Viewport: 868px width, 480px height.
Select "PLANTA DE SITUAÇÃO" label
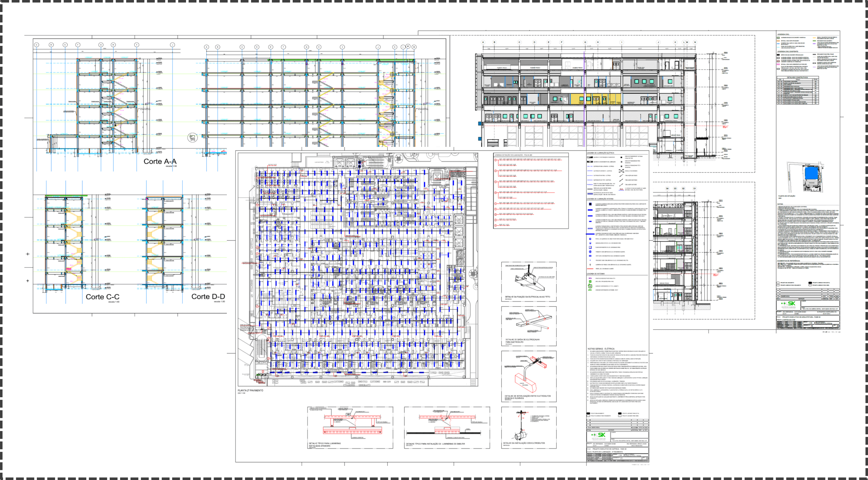coord(787,196)
